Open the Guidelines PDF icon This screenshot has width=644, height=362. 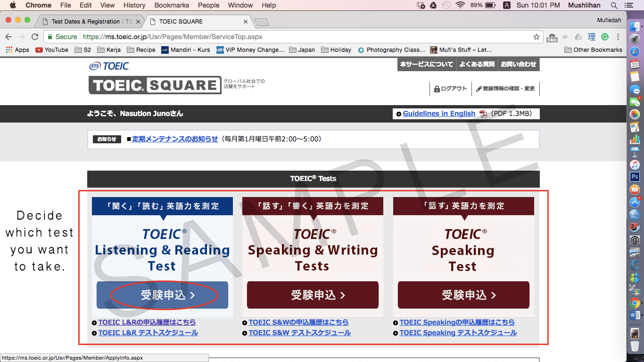pyautogui.click(x=483, y=114)
